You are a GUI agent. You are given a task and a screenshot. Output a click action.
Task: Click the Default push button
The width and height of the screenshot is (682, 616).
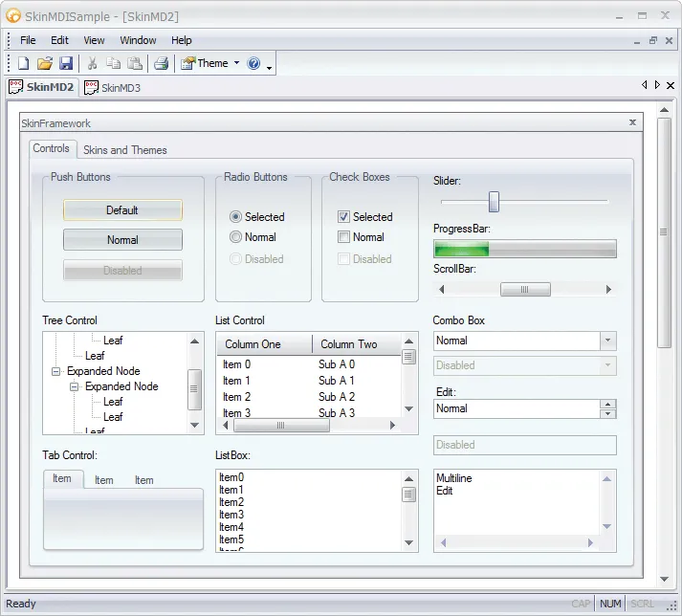(x=122, y=210)
